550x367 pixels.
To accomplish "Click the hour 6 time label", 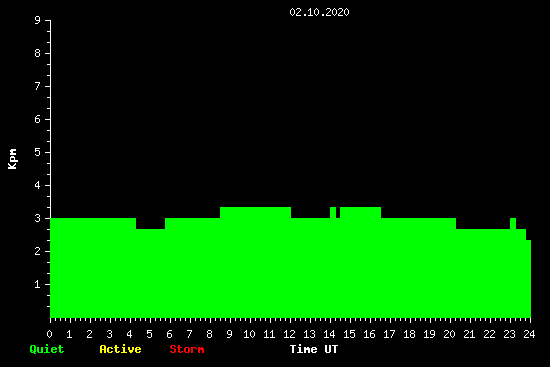I will point(169,334).
